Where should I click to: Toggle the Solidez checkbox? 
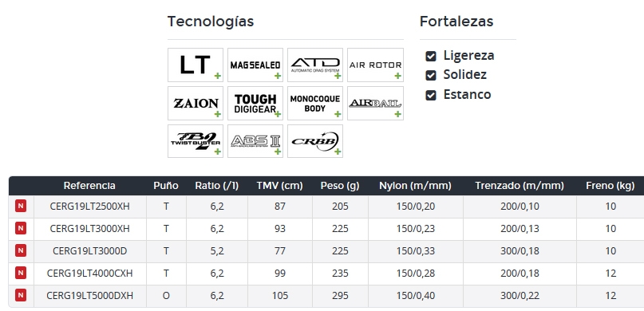pyautogui.click(x=430, y=75)
